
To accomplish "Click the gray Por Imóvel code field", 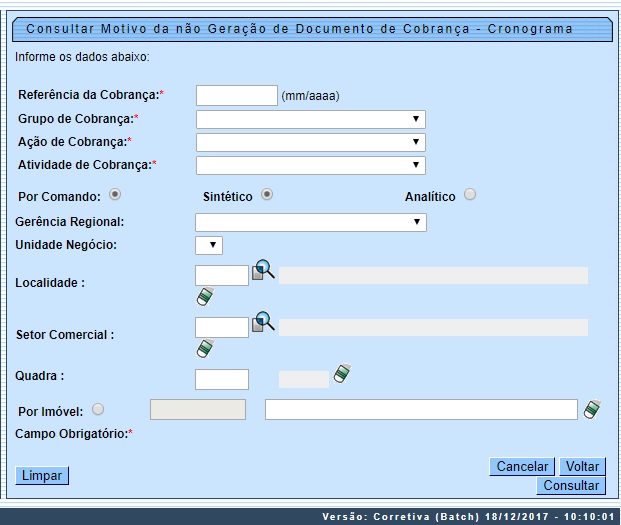I will pyautogui.click(x=198, y=409).
